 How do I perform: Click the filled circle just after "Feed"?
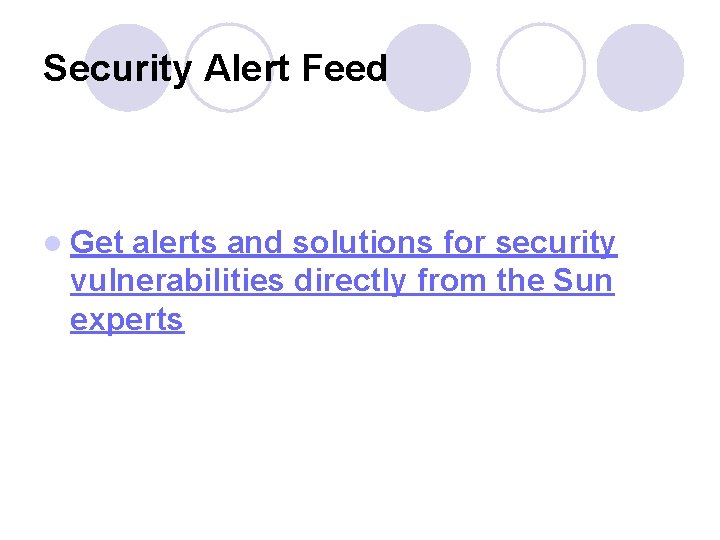[x=427, y=68]
